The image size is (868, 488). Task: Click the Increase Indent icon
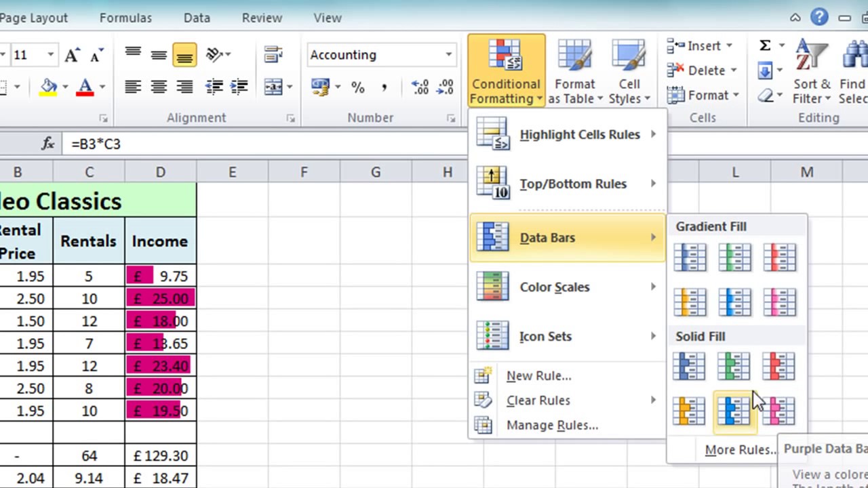(x=239, y=87)
